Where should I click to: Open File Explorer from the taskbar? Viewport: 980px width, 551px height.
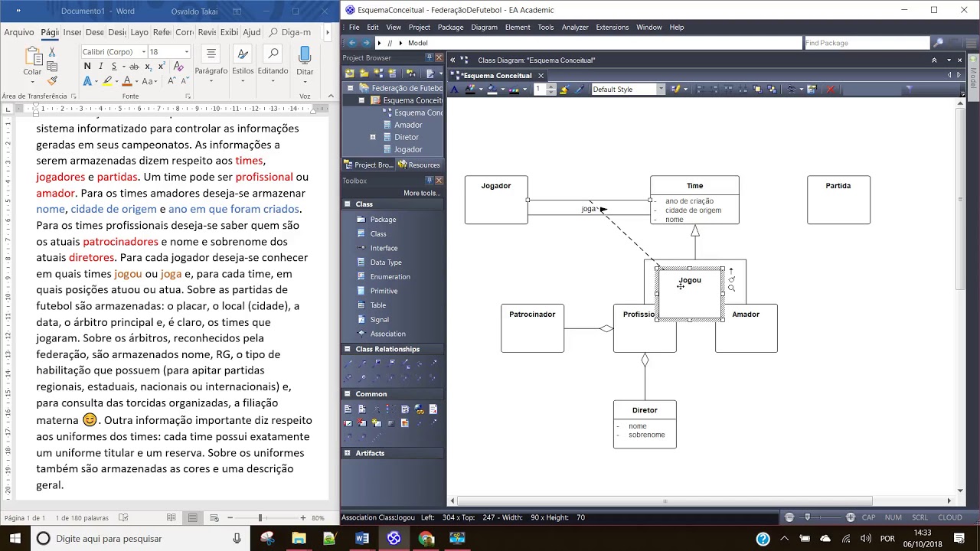[x=299, y=539]
